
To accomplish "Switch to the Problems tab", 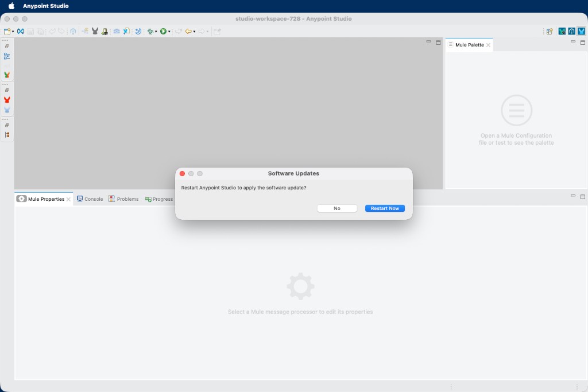I will [x=124, y=199].
